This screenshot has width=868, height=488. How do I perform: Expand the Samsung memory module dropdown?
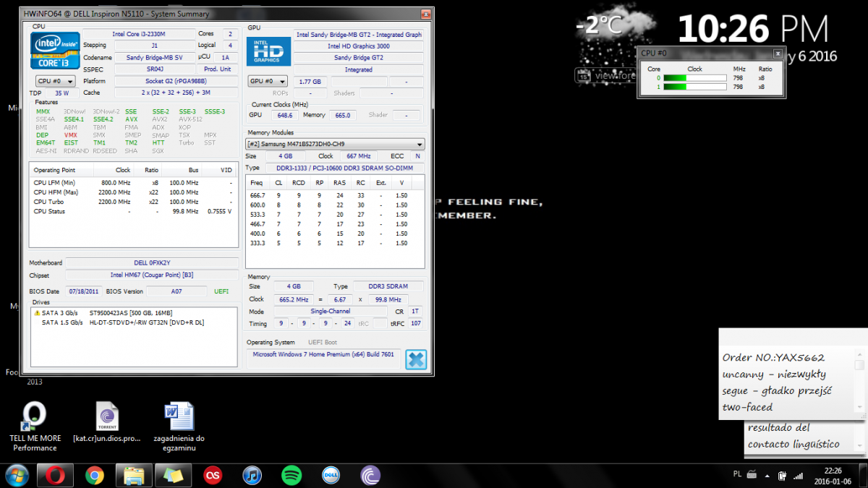[335, 144]
